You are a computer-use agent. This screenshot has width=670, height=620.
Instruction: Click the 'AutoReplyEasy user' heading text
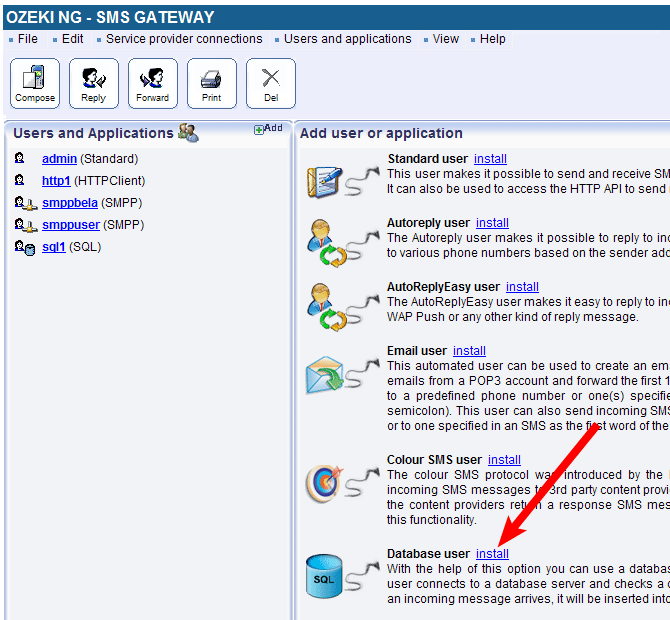click(x=443, y=287)
